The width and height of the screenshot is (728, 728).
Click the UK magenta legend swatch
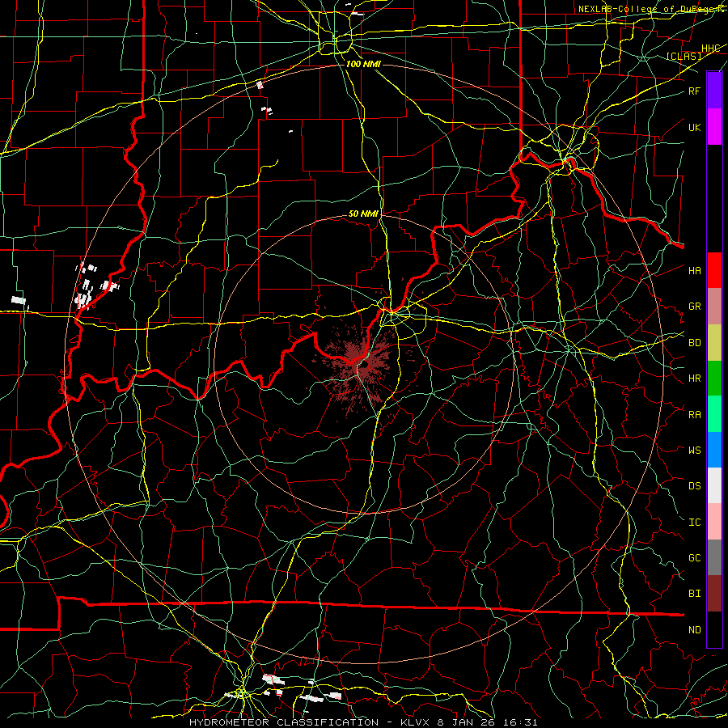(714, 127)
